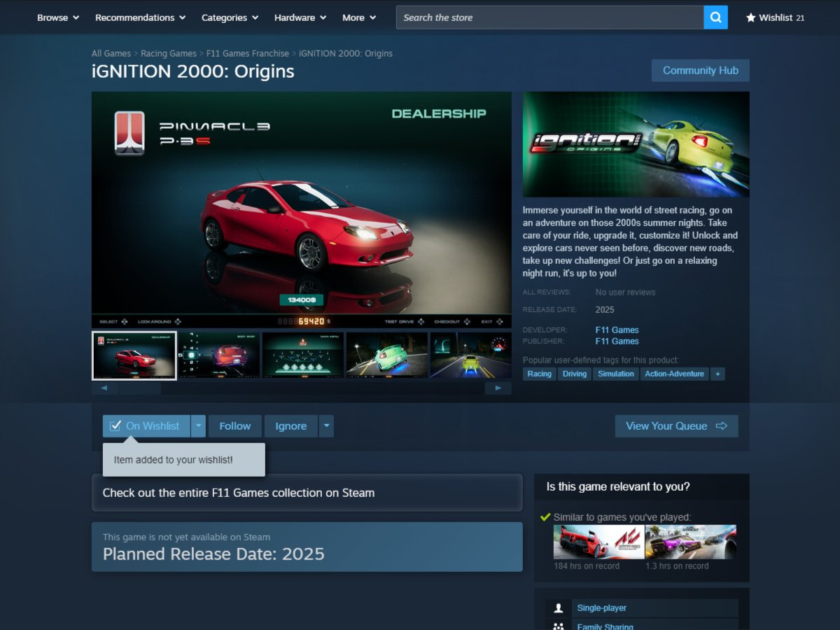Open the Community Hub
840x630 pixels.
[x=700, y=70]
